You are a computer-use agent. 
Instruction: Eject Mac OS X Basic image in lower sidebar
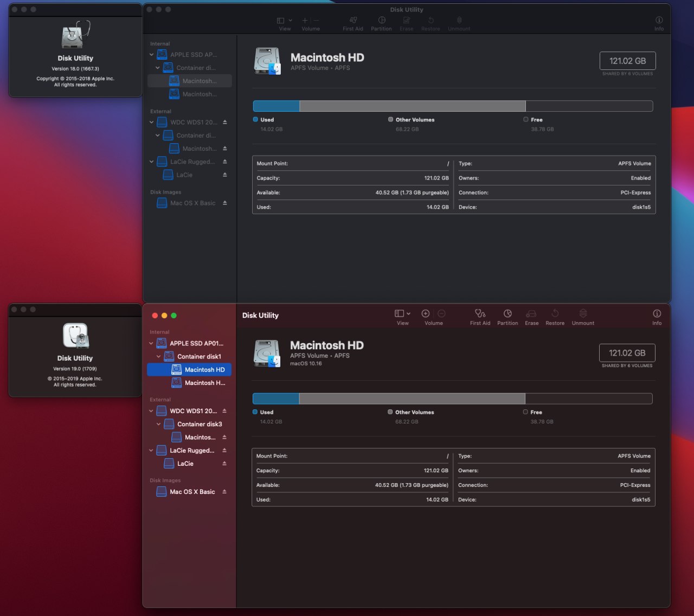point(224,492)
